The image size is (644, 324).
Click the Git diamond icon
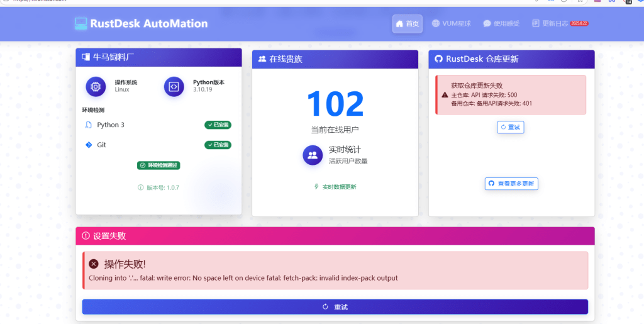89,145
